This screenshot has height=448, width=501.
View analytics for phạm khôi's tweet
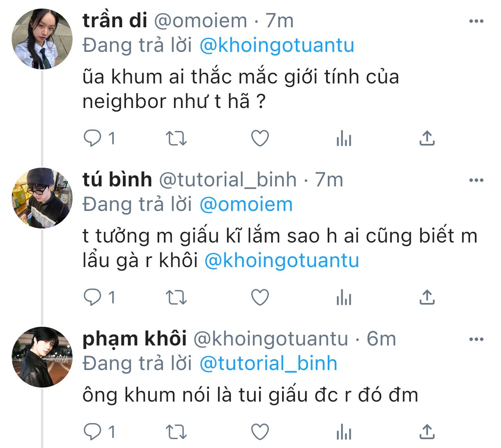click(344, 432)
